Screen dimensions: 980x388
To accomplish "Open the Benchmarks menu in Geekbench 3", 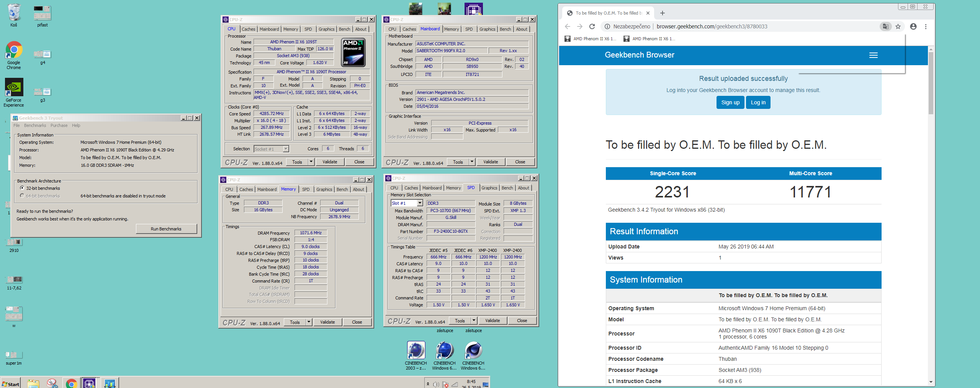I will coord(35,125).
